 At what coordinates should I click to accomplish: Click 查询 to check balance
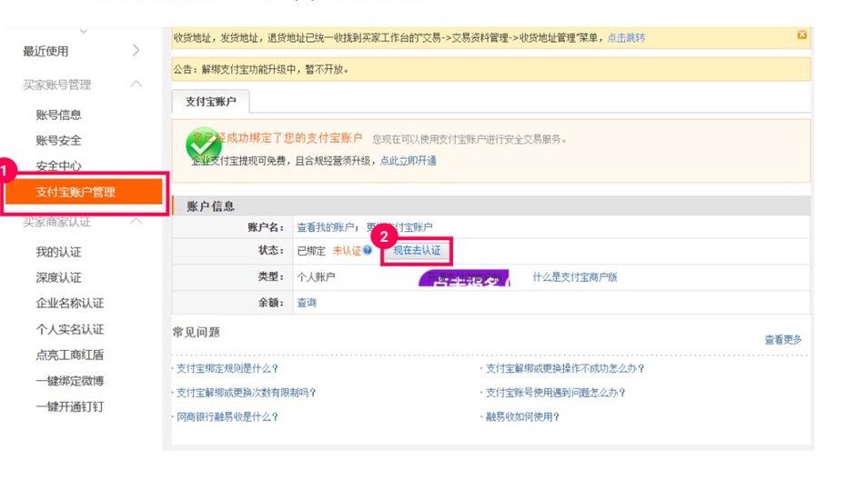[307, 303]
